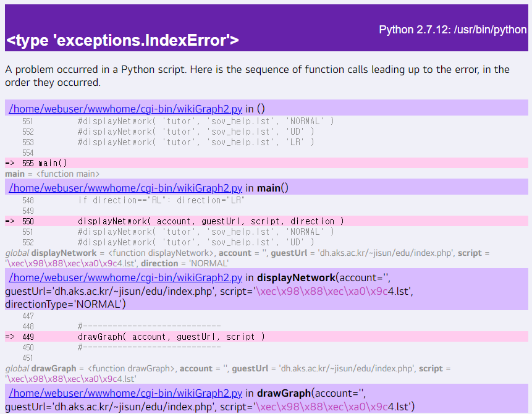Click the 'A problem occurred' description paragraph
The height and width of the screenshot is (414, 532).
[x=256, y=75]
